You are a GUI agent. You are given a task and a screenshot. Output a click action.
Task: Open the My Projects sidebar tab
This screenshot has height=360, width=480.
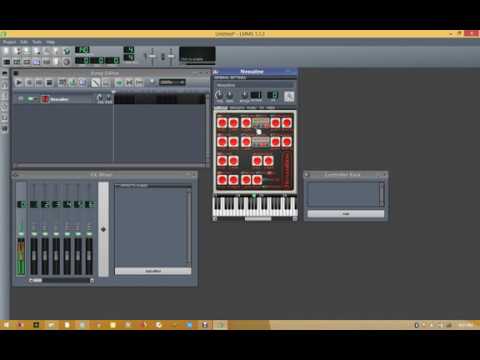coord(5,85)
